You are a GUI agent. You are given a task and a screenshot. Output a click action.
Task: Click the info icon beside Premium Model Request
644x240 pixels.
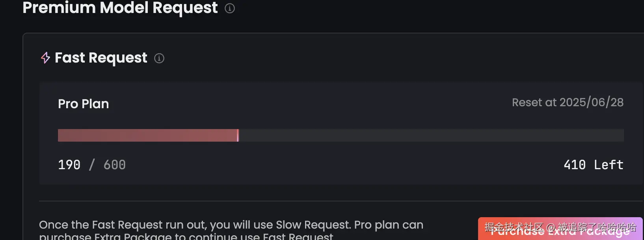(230, 8)
